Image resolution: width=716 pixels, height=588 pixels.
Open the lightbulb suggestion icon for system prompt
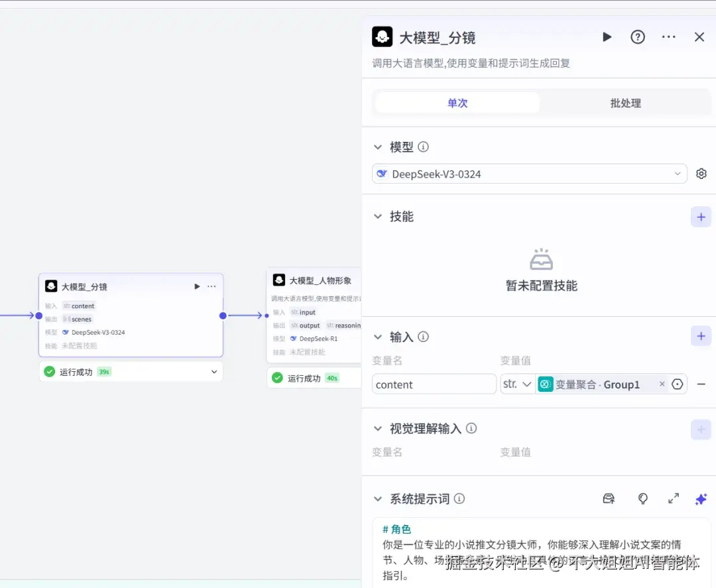pyautogui.click(x=642, y=499)
